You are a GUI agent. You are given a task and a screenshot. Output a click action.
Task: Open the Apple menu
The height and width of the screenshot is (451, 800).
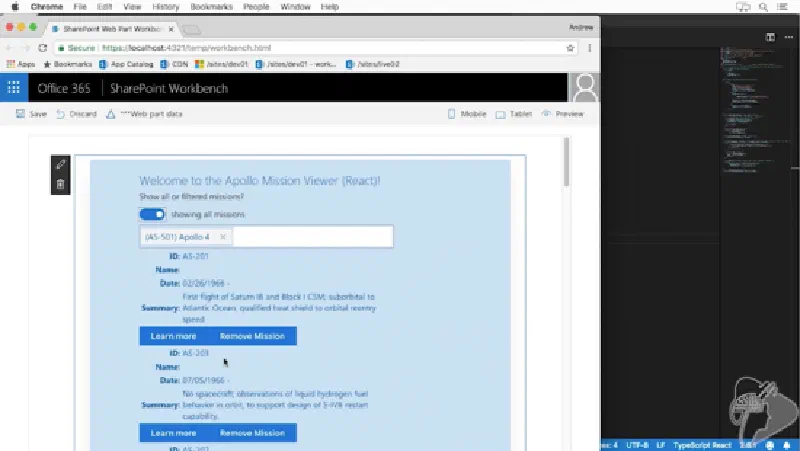tap(15, 7)
